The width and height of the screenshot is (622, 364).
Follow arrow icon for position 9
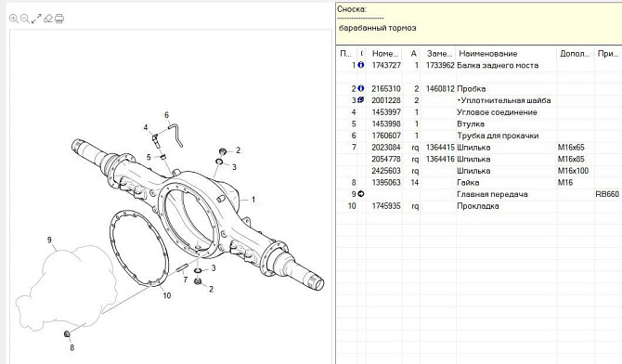[360, 194]
